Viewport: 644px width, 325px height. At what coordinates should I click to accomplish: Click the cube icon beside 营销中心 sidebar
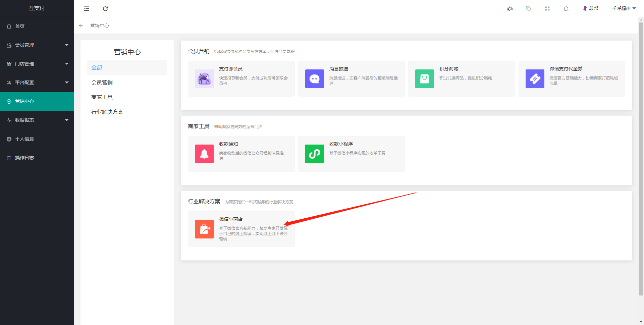pos(9,101)
